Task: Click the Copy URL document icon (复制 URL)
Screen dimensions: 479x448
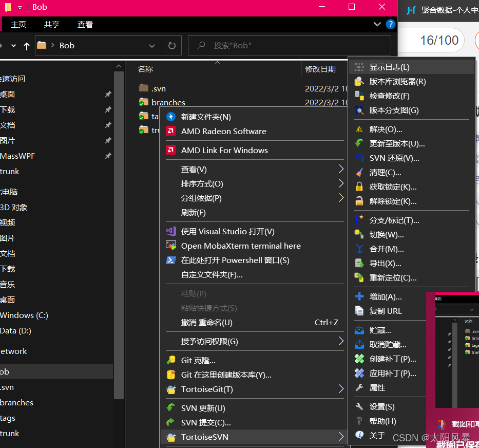Action: 359,311
